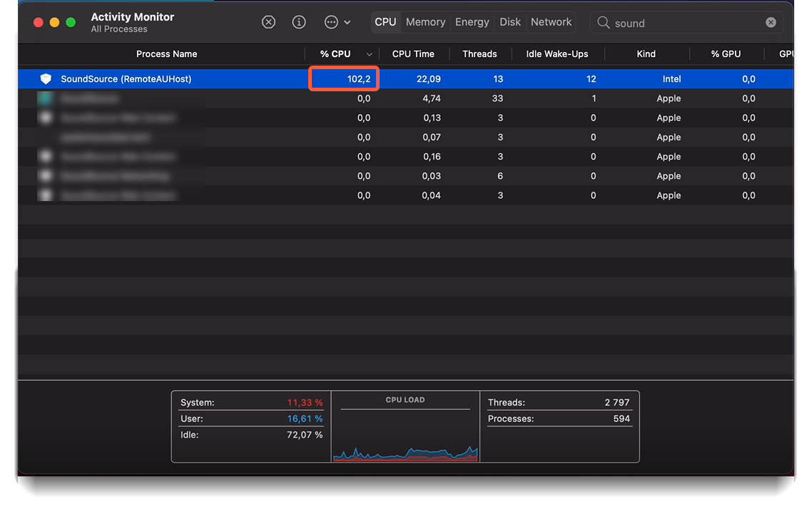812x512 pixels.
Task: Select the row with CPU Time 0,13
Action: click(x=405, y=118)
